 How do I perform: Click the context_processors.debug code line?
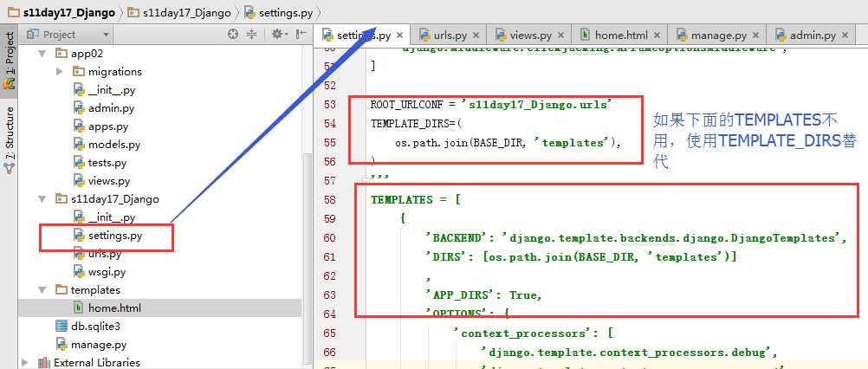pyautogui.click(x=630, y=352)
